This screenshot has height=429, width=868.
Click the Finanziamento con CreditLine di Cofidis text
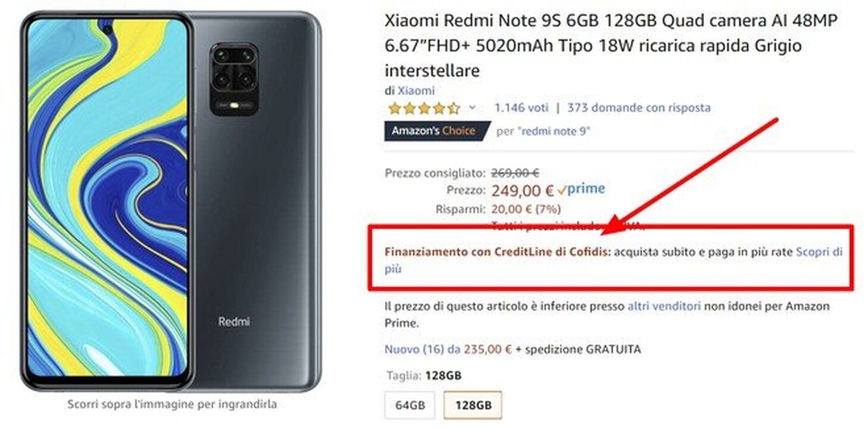(x=498, y=252)
